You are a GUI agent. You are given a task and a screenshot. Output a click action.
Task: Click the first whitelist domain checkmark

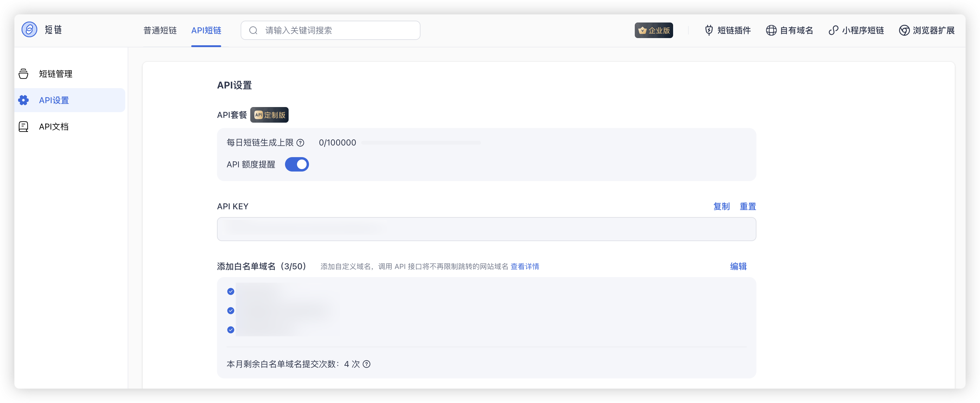(x=231, y=291)
